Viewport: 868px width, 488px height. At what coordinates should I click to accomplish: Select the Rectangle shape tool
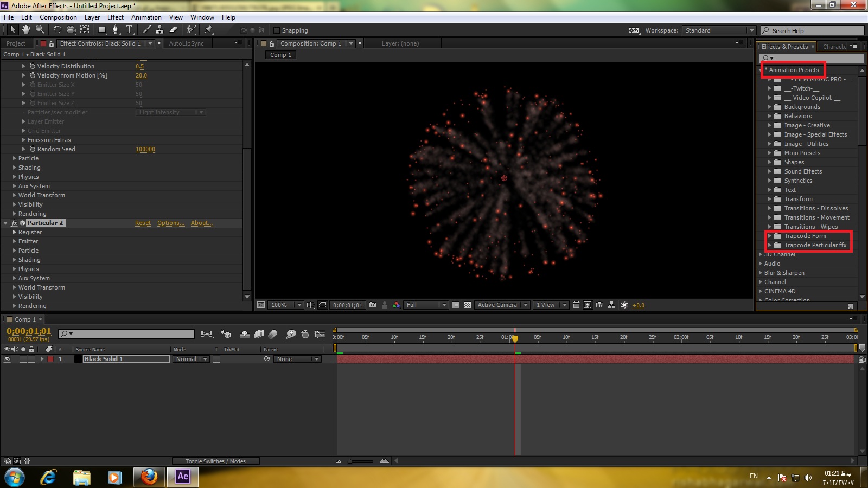pyautogui.click(x=102, y=30)
